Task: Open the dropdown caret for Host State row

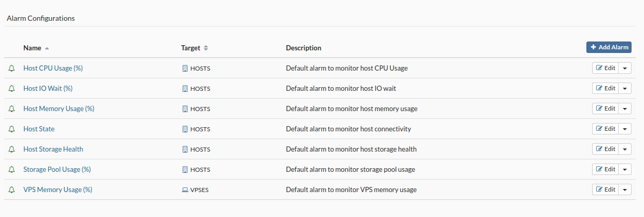Action: [625, 129]
